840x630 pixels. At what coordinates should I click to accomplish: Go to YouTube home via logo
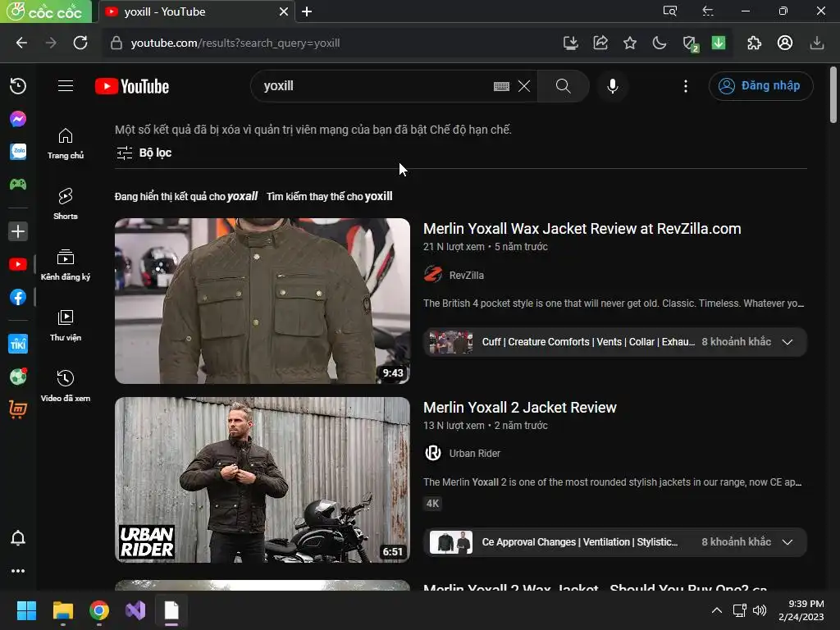click(x=132, y=86)
